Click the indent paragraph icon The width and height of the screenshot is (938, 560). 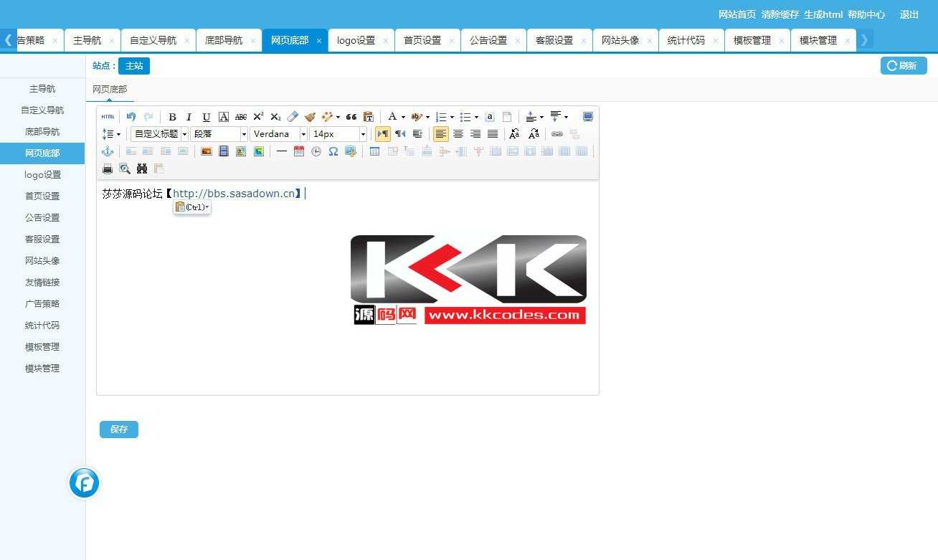point(417,134)
